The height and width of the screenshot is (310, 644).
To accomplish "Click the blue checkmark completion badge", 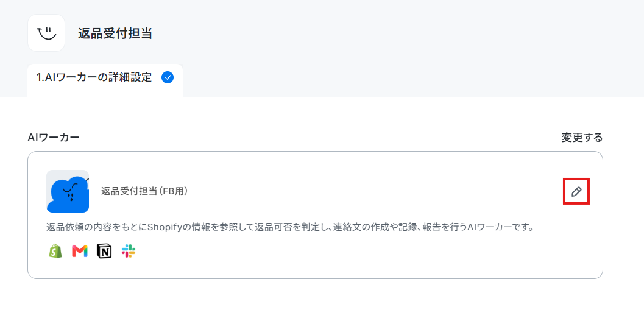I will 168,77.
